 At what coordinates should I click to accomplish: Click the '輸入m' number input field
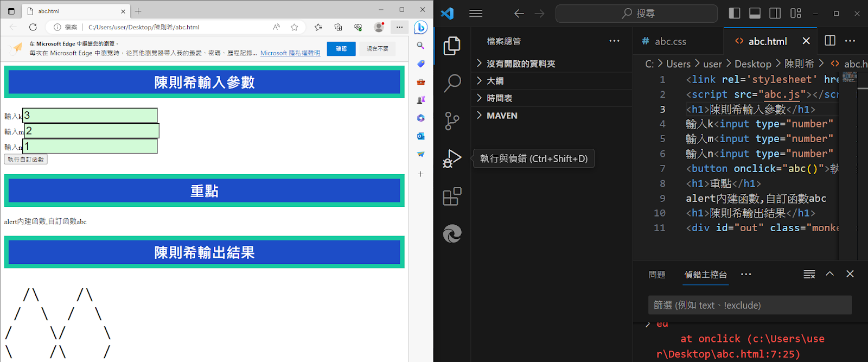tap(92, 131)
